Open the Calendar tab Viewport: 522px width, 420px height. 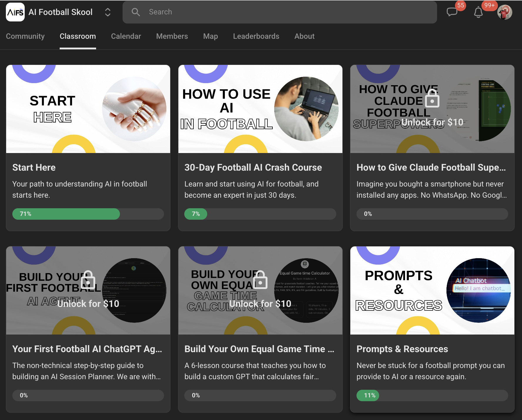126,36
